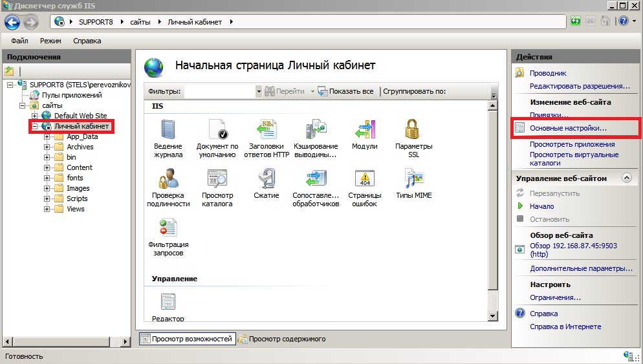This screenshot has width=643, height=364.
Task: Click Просмотреть виртуальные каталоги link
Action: point(574,158)
